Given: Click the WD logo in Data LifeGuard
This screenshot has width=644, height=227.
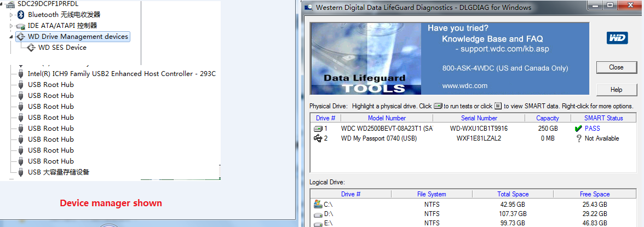Looking at the screenshot, I should click(x=617, y=38).
